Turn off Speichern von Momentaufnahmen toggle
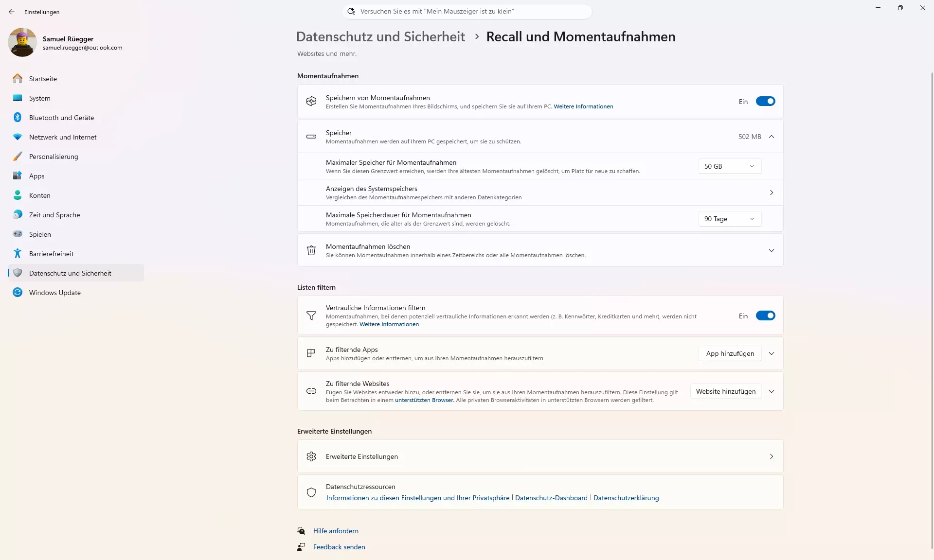Screen dimensions: 934x560 [x=765, y=102]
